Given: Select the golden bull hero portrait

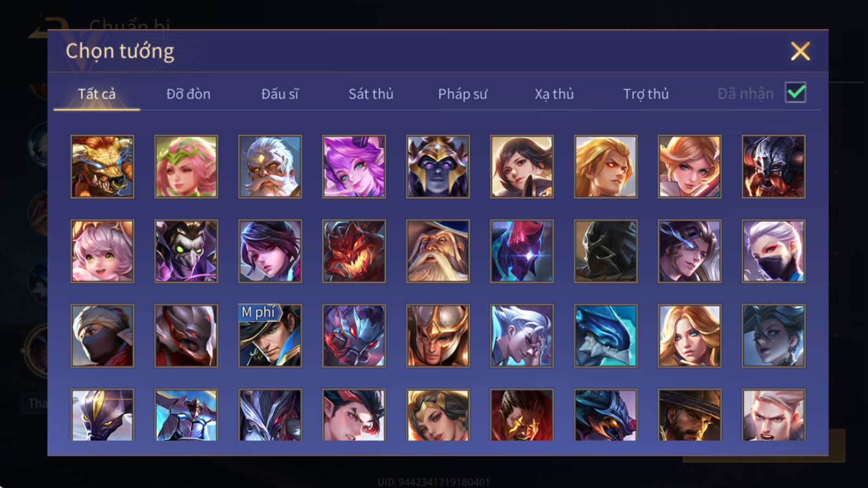Looking at the screenshot, I should click(x=102, y=166).
